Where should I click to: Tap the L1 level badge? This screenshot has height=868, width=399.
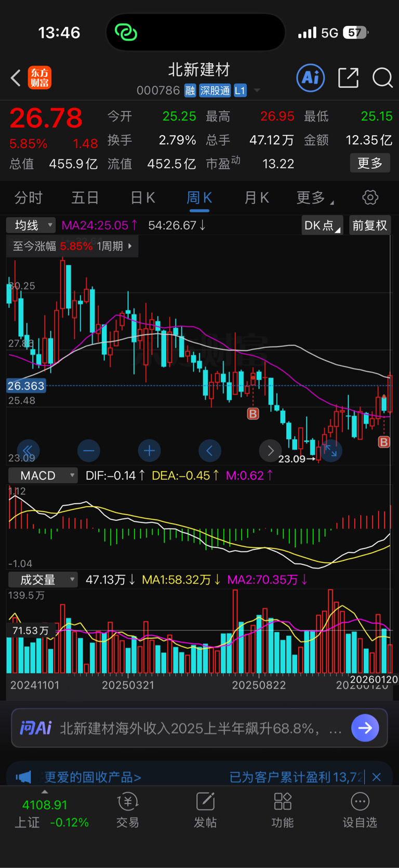[240, 91]
